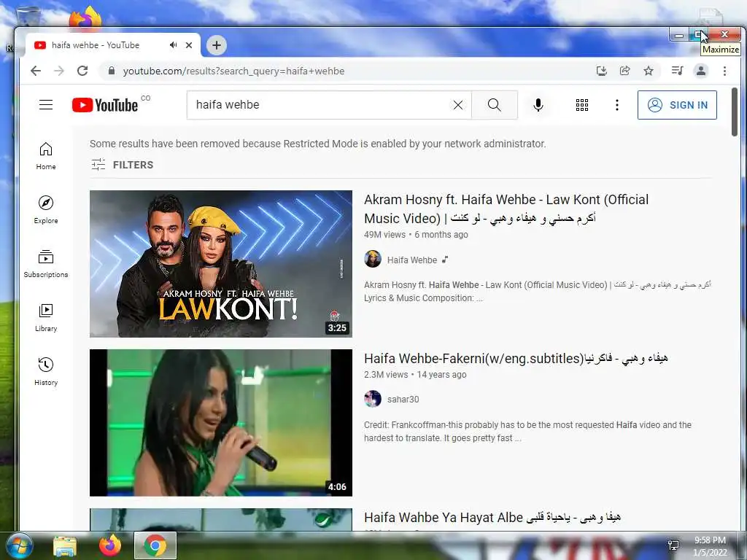Mute the tab via speaker icon
Screen dimensions: 747x560
(x=173, y=45)
